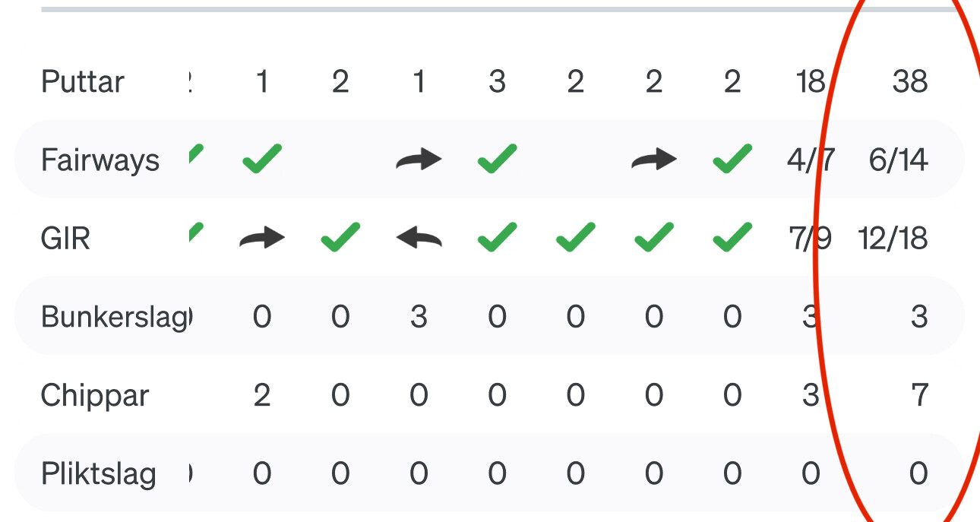Click the GIR total 12/18

[893, 239]
